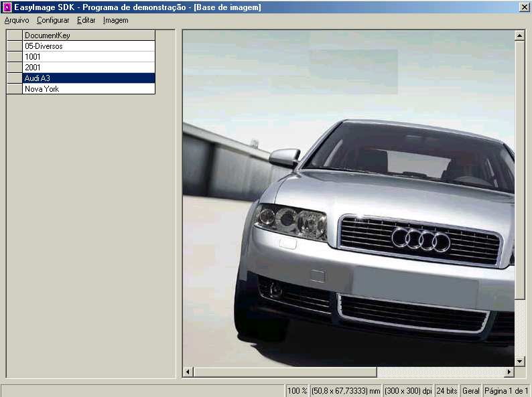
Task: Open the Configurar menu
Action: pyautogui.click(x=53, y=20)
